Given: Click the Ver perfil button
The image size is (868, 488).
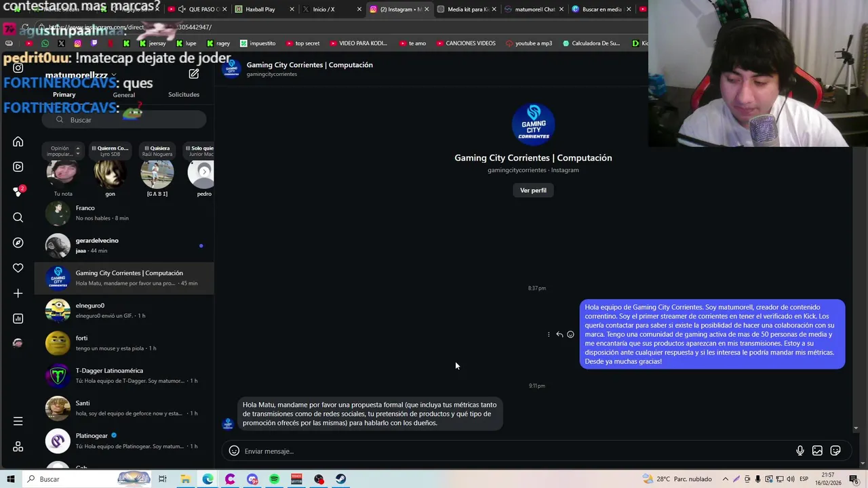Looking at the screenshot, I should tap(533, 190).
